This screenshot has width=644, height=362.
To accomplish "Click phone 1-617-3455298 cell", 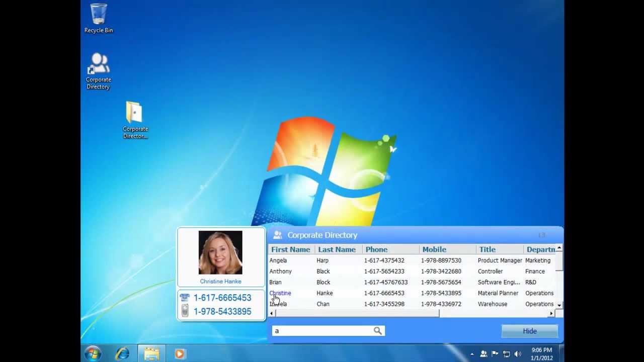I will (384, 304).
